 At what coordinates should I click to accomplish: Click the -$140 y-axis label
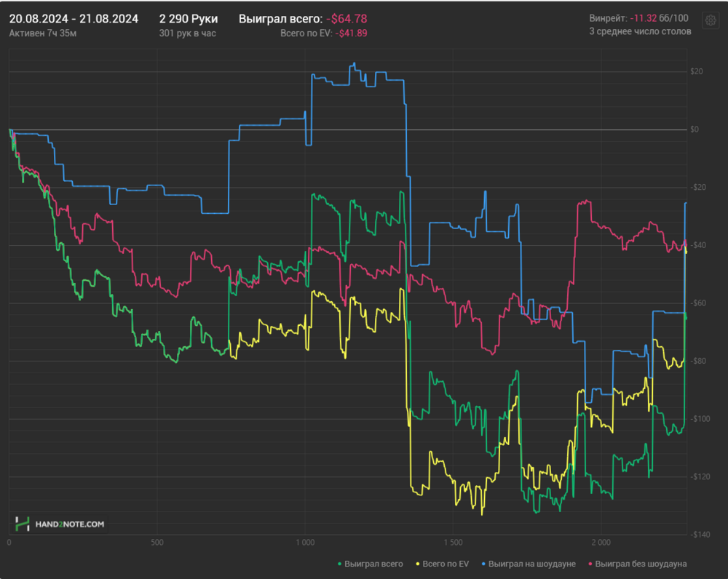(x=700, y=535)
